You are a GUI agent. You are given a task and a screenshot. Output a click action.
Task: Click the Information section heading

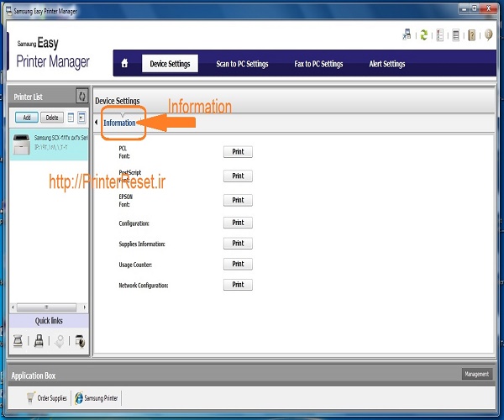(x=119, y=123)
